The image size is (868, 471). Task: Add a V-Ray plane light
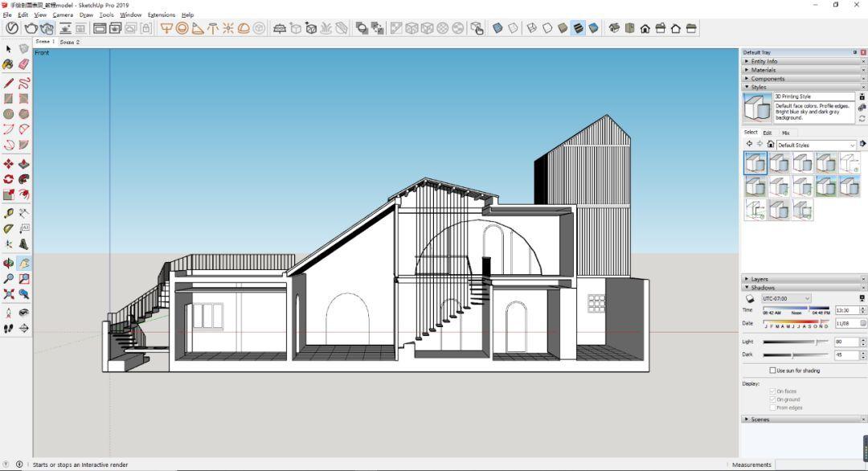pos(166,28)
